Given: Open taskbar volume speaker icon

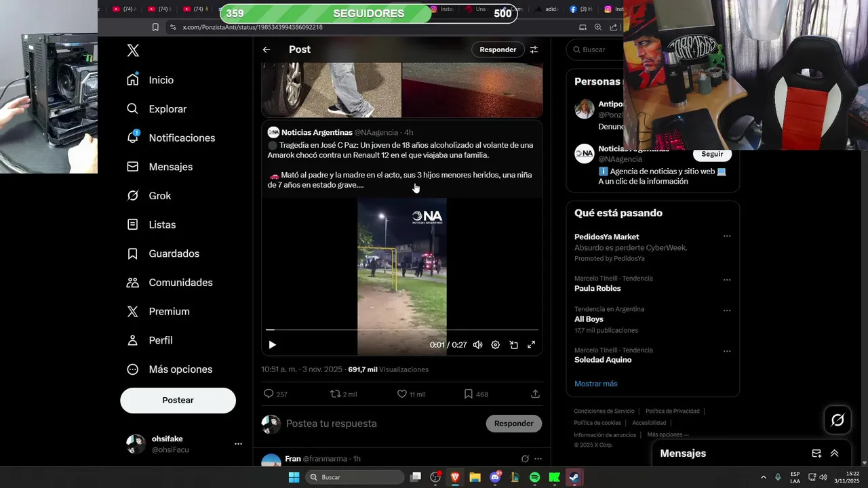Looking at the screenshot, I should pos(823,477).
